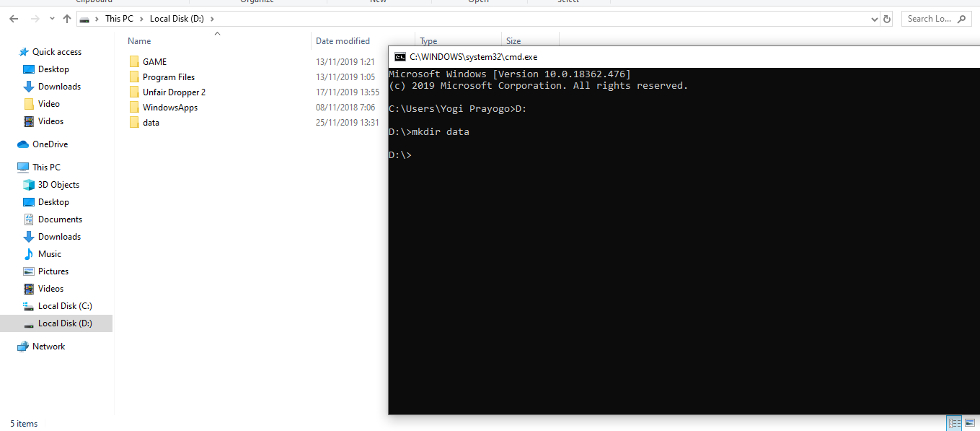Open cmd.exe system menu icon
Image resolution: width=980 pixels, height=431 pixels.
(x=399, y=57)
